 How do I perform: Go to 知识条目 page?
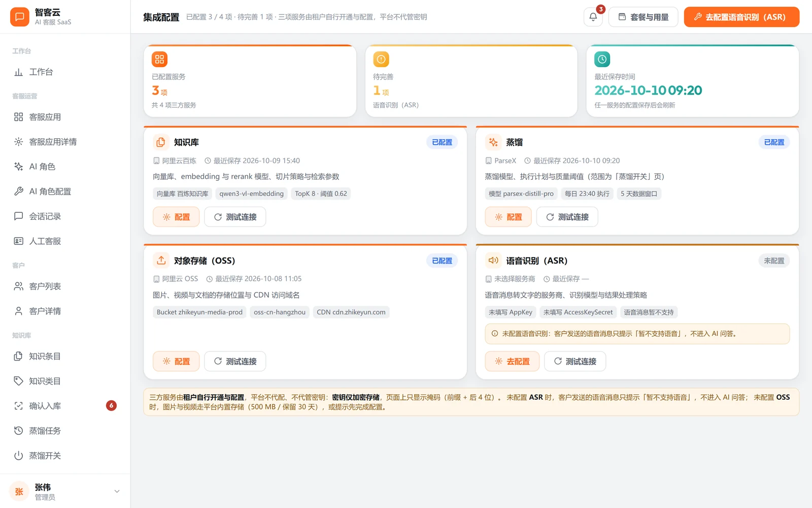pyautogui.click(x=65, y=357)
